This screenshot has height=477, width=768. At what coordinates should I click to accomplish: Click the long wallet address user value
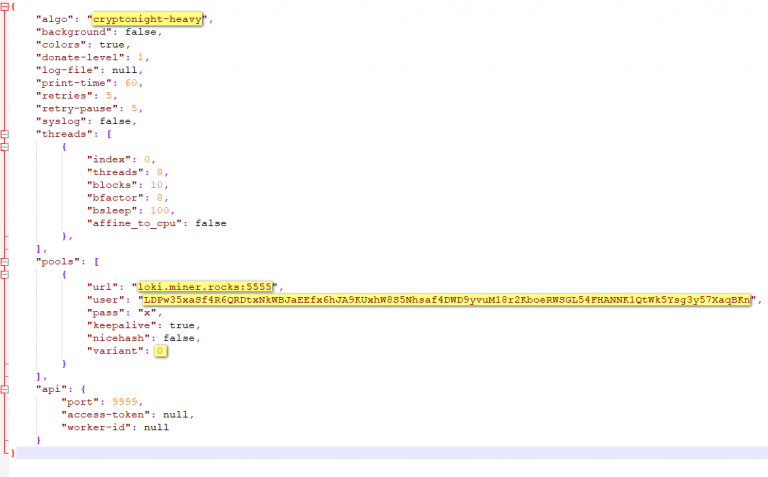[x=446, y=299]
